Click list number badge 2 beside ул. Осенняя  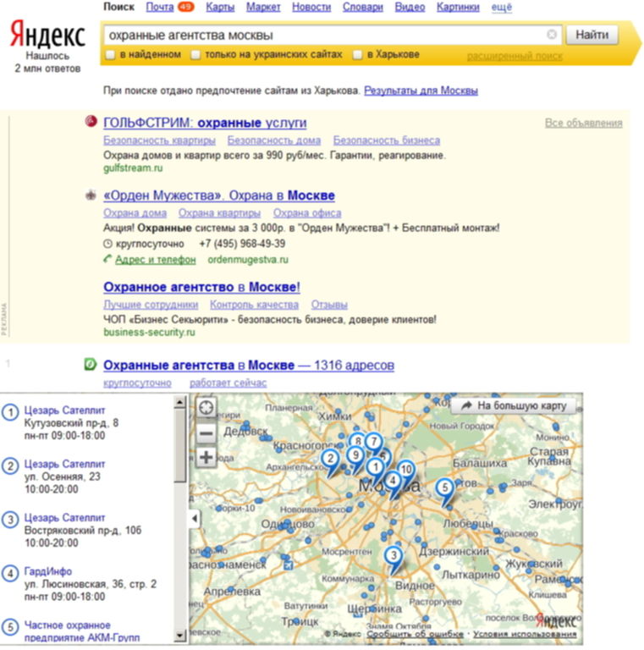[x=10, y=466]
